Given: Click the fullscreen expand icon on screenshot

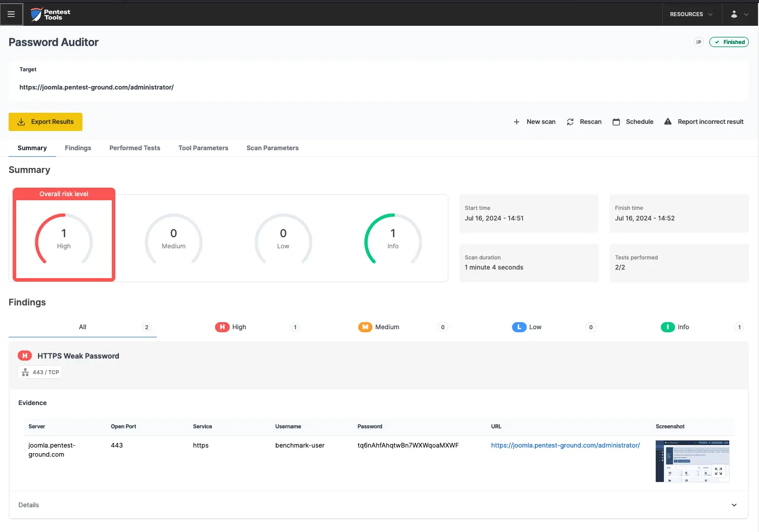Looking at the screenshot, I should click(x=719, y=471).
